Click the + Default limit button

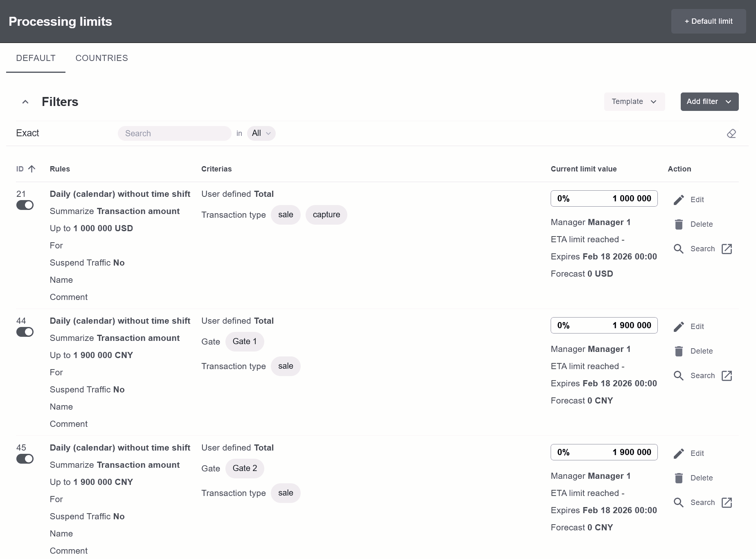pos(708,21)
